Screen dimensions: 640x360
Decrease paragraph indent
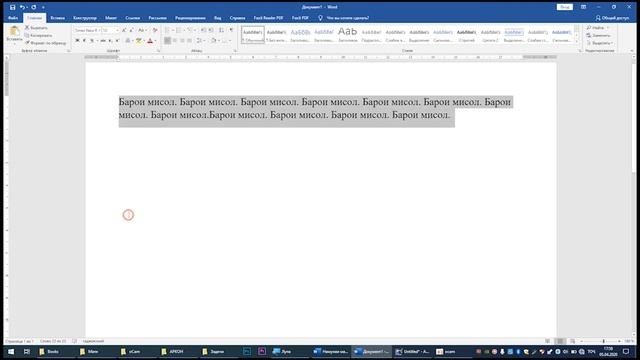(x=203, y=30)
